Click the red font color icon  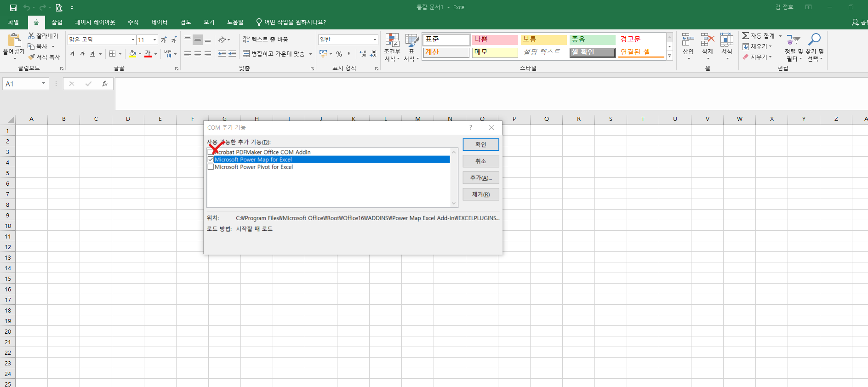tap(148, 54)
